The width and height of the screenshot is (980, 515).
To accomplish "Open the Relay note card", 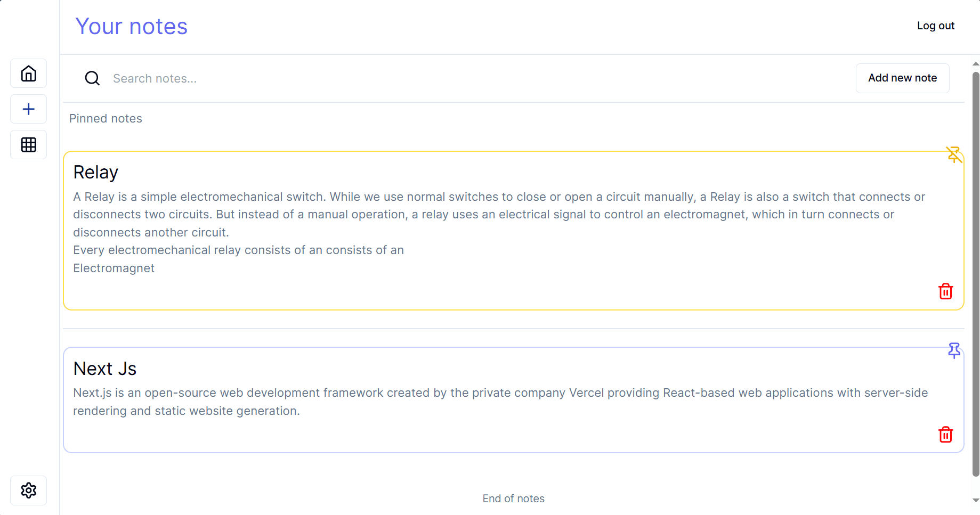I will point(480,229).
